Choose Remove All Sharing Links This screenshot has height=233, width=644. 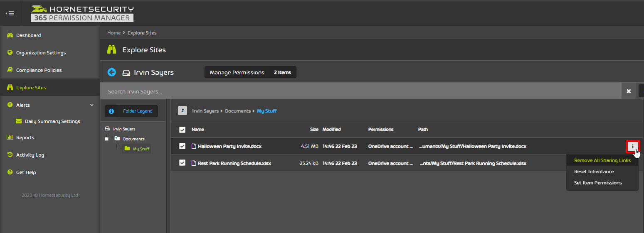pyautogui.click(x=602, y=160)
